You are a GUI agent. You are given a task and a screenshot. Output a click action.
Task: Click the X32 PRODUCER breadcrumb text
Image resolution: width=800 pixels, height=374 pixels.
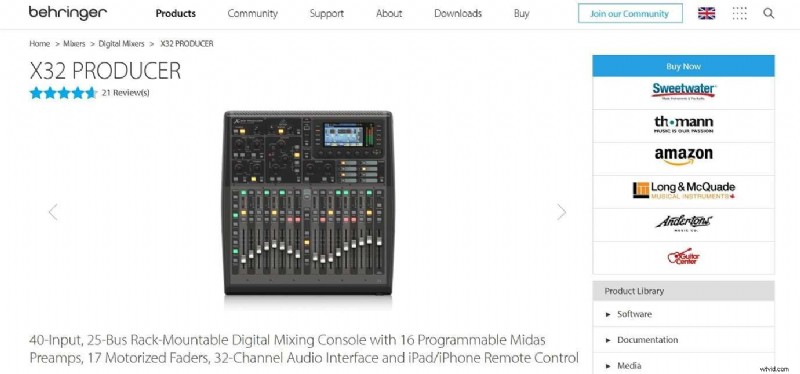[x=187, y=44]
